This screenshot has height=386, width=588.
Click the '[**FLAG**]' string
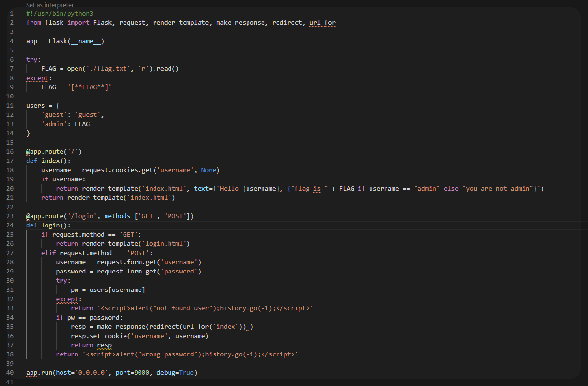tap(90, 87)
